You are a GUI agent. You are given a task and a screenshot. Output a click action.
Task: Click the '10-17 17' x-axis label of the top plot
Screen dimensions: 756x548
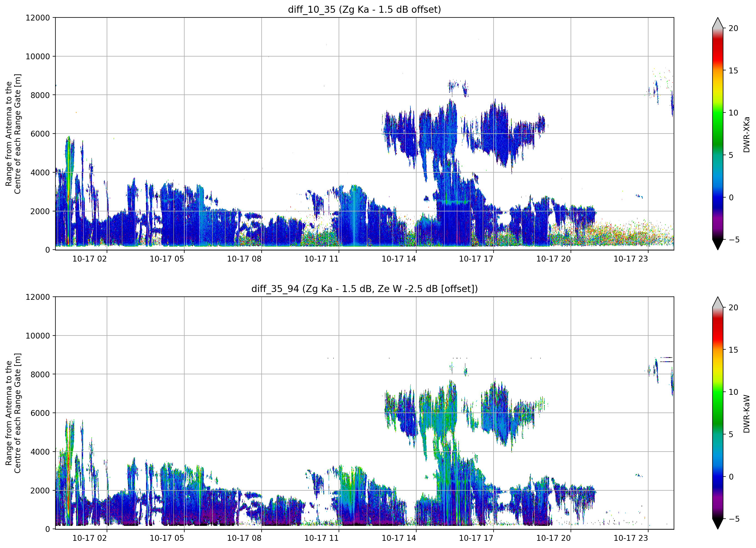(476, 259)
